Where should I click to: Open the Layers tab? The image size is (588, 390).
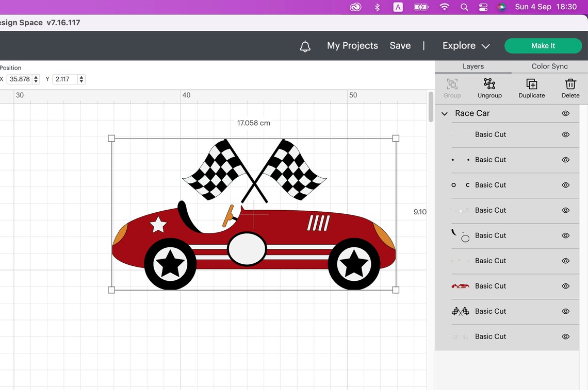(473, 66)
